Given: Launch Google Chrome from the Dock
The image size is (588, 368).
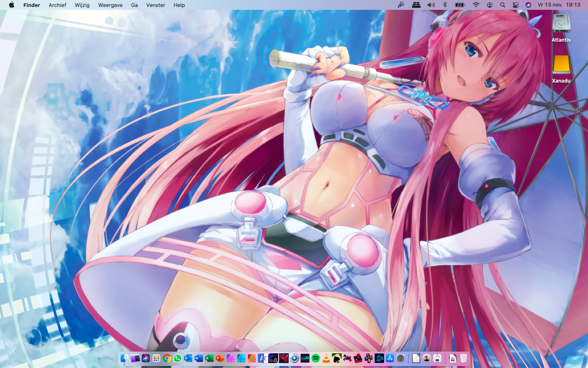Looking at the screenshot, I should coord(167,359).
